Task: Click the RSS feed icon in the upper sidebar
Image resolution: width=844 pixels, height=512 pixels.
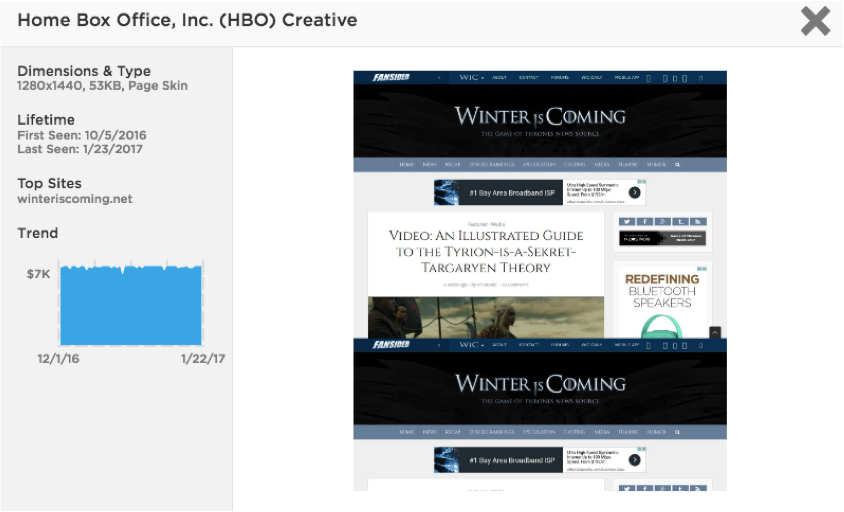Action: pyautogui.click(x=696, y=221)
